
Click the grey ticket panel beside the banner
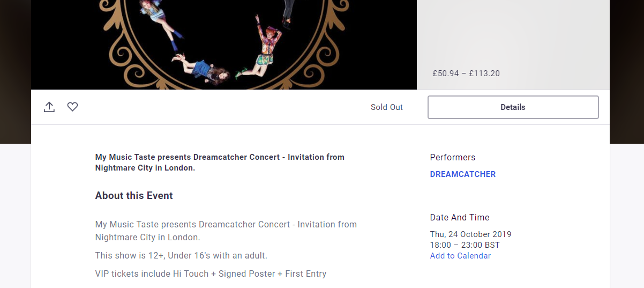[513, 45]
